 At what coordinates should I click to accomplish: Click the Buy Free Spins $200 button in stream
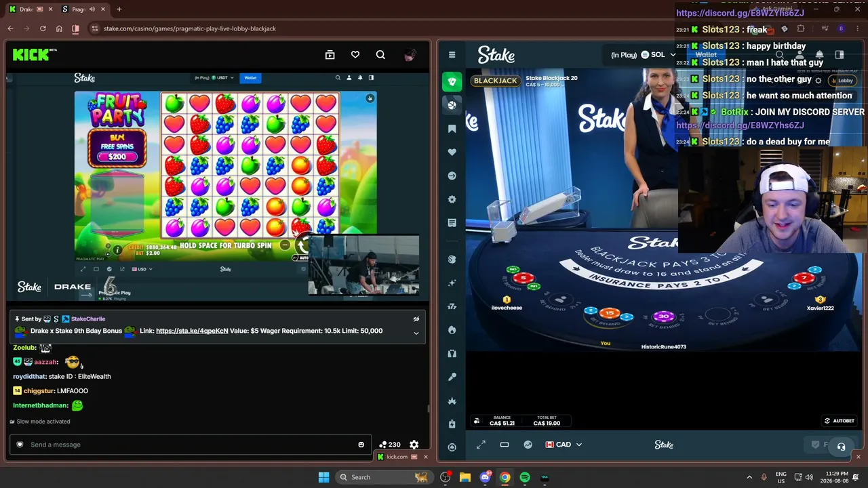[117, 146]
